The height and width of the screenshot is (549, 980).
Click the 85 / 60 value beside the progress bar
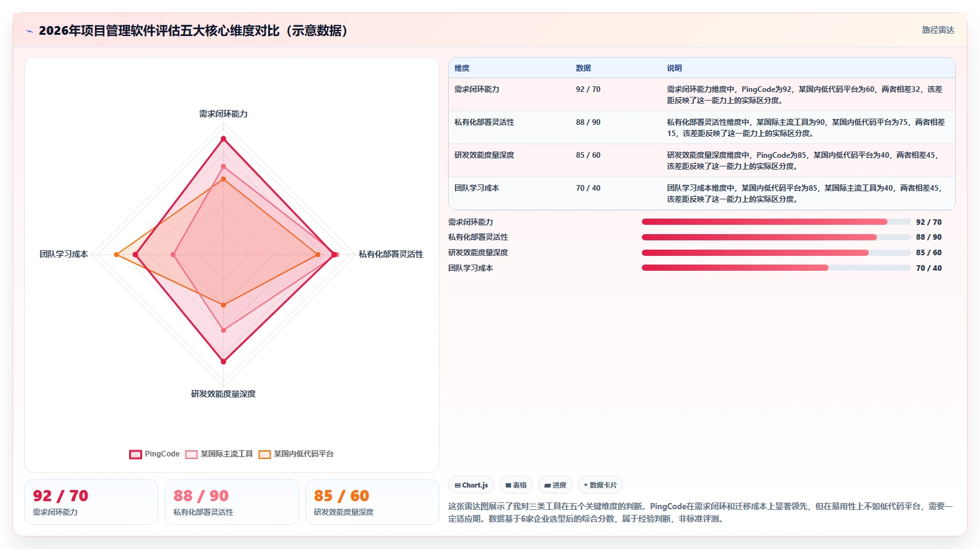click(929, 253)
